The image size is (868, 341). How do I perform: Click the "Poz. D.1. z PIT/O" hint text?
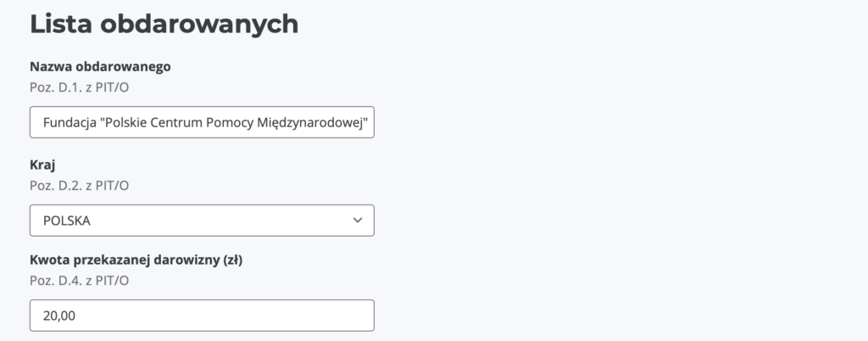coord(79,87)
